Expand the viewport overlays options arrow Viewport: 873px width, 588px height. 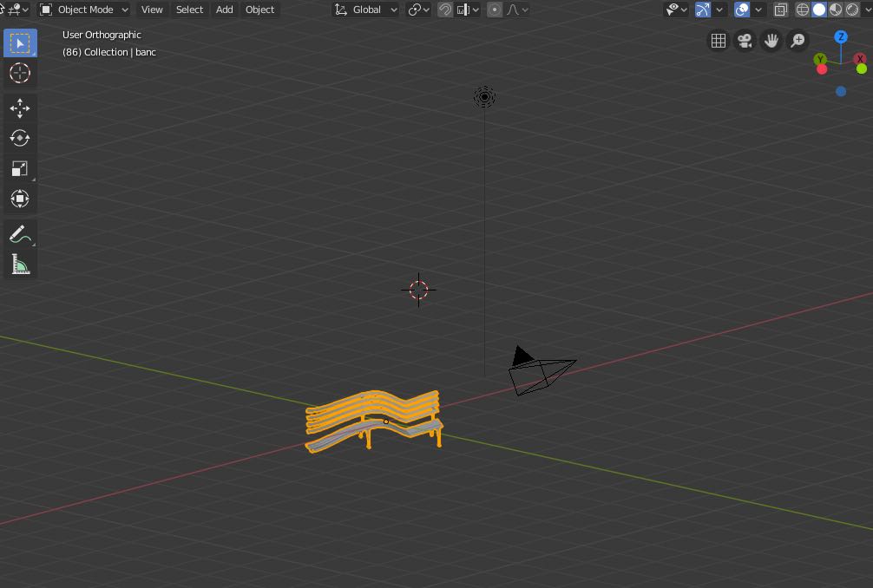point(759,10)
